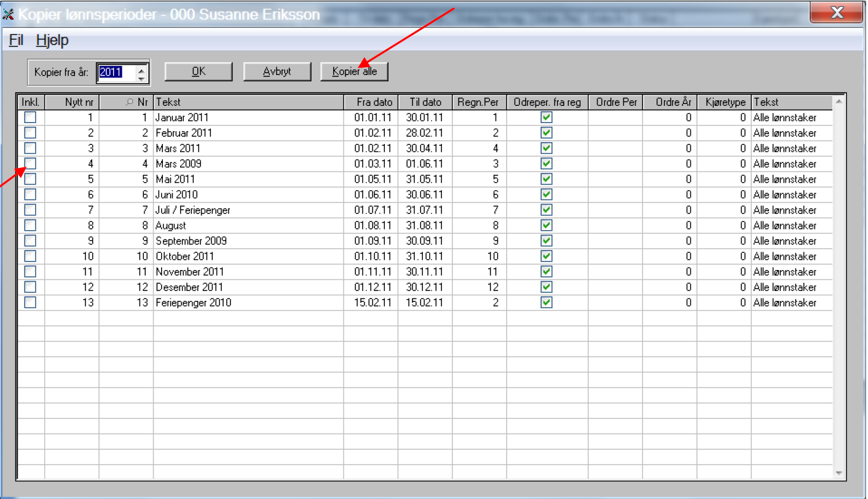This screenshot has width=868, height=499.
Task: Click Fra dato '01.09.11' for September 2009
Action: coord(371,241)
